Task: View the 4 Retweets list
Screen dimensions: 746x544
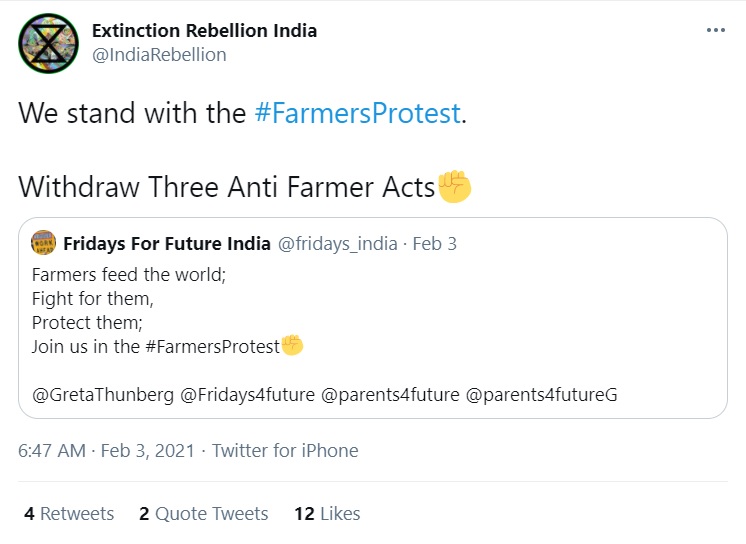Action: (69, 514)
